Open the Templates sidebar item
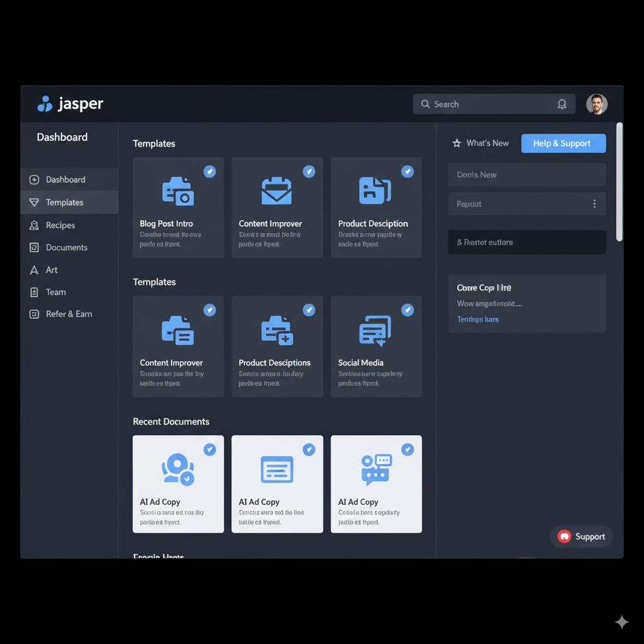The height and width of the screenshot is (644, 644). [x=64, y=203]
